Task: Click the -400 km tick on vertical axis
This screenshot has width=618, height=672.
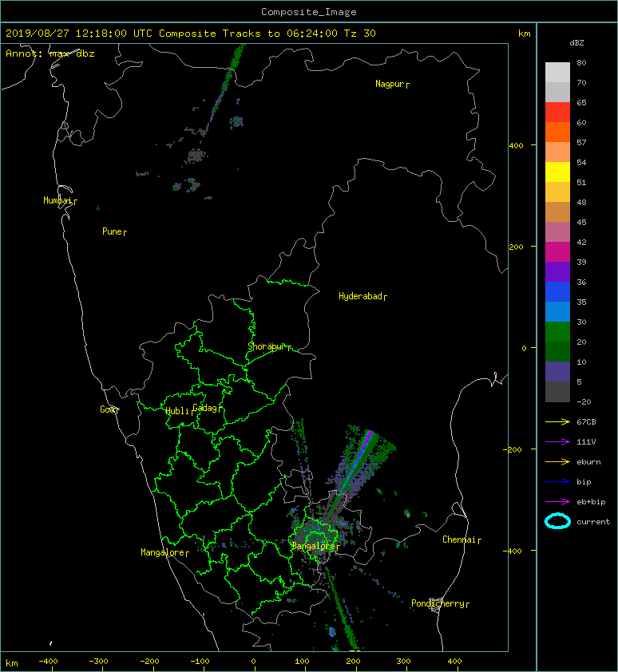Action: point(513,551)
